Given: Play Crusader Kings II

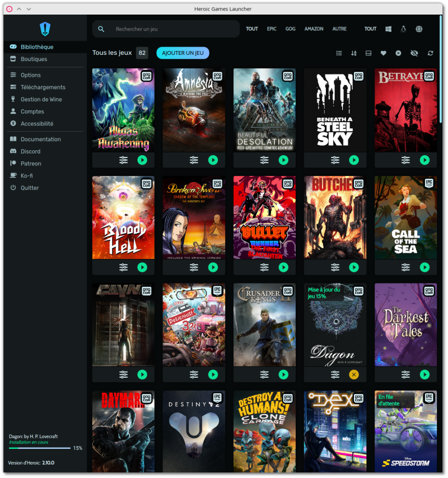Looking at the screenshot, I should [283, 375].
